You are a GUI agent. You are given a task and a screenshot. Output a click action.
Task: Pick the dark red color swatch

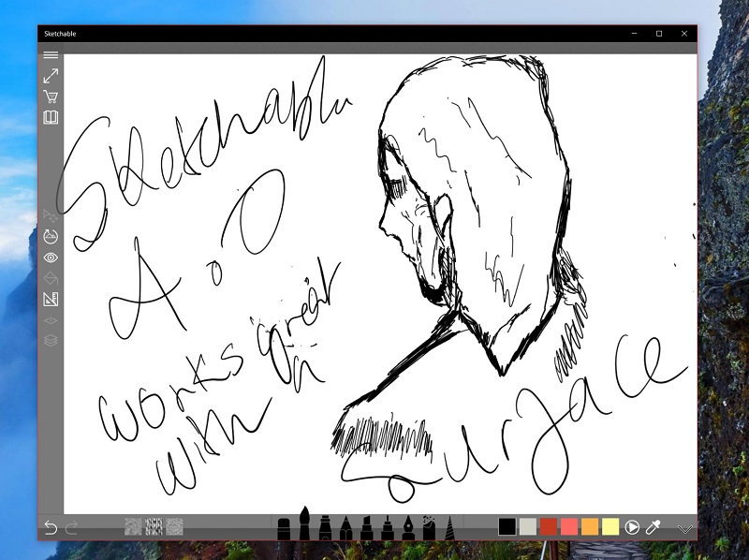pos(549,526)
